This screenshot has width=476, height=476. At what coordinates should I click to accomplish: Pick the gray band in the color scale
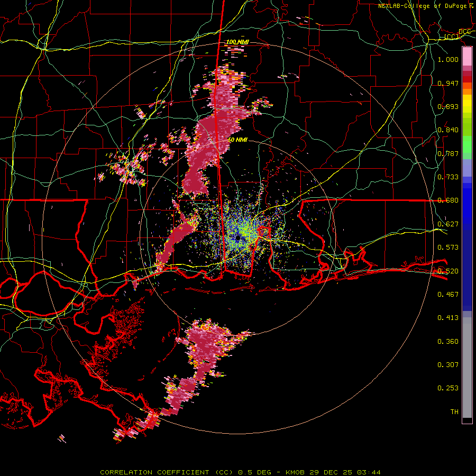(x=467, y=368)
